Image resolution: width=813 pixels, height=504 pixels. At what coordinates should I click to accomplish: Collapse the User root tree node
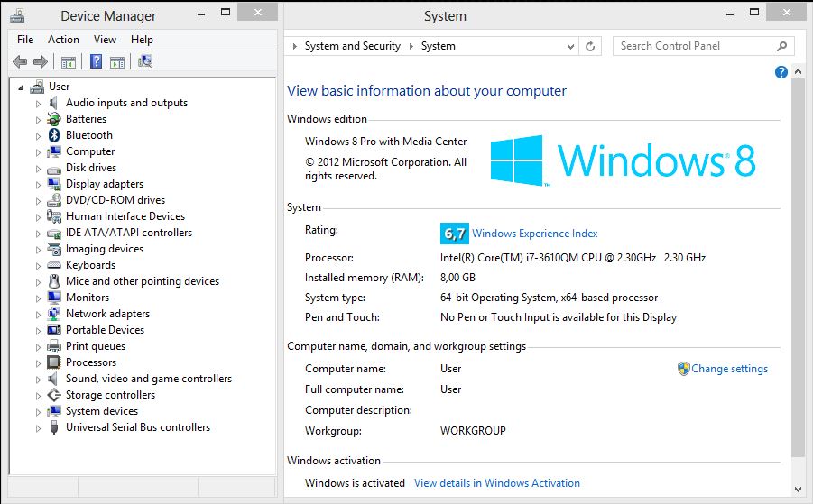pos(21,87)
